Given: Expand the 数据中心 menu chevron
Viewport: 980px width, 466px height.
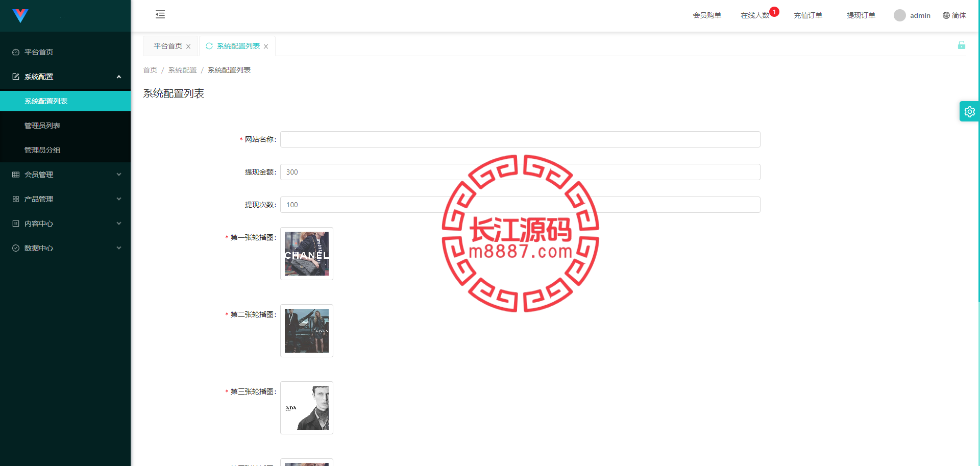Looking at the screenshot, I should coord(119,248).
